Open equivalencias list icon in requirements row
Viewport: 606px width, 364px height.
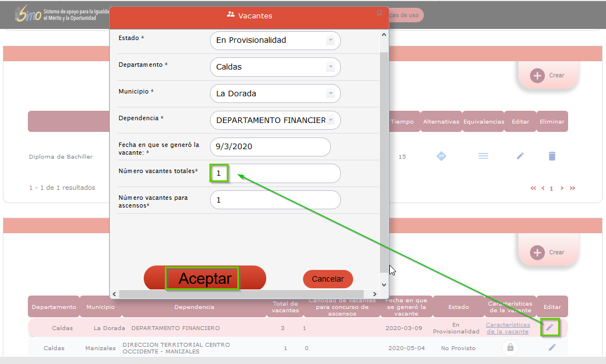pyautogui.click(x=483, y=156)
